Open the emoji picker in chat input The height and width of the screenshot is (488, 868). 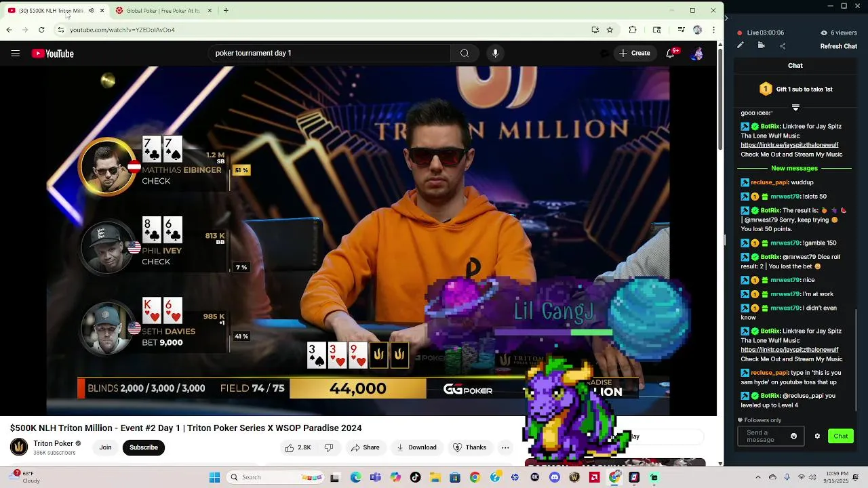(x=794, y=436)
